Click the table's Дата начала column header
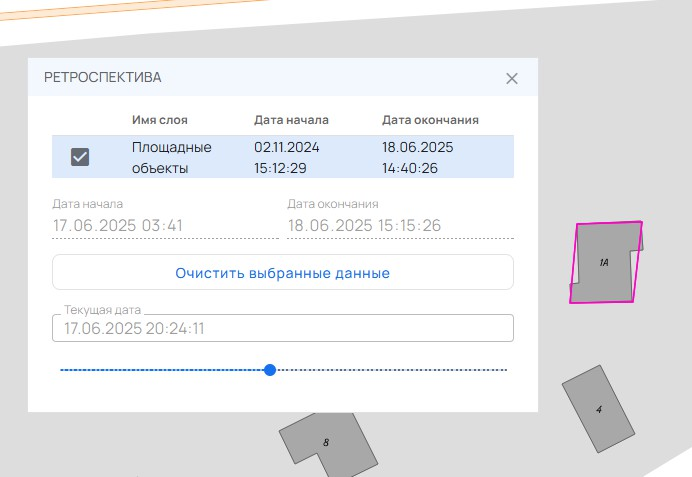Screen dimensions: 692x477 coord(291,120)
